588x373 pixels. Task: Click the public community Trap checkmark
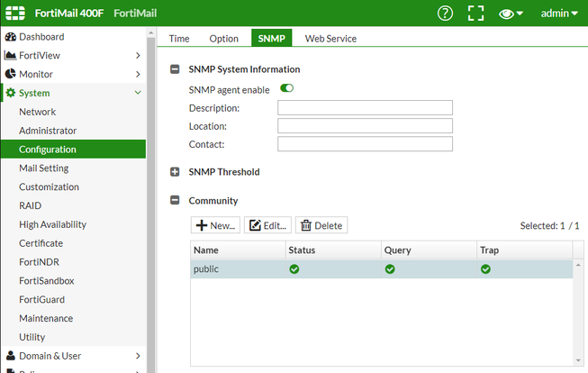(485, 268)
